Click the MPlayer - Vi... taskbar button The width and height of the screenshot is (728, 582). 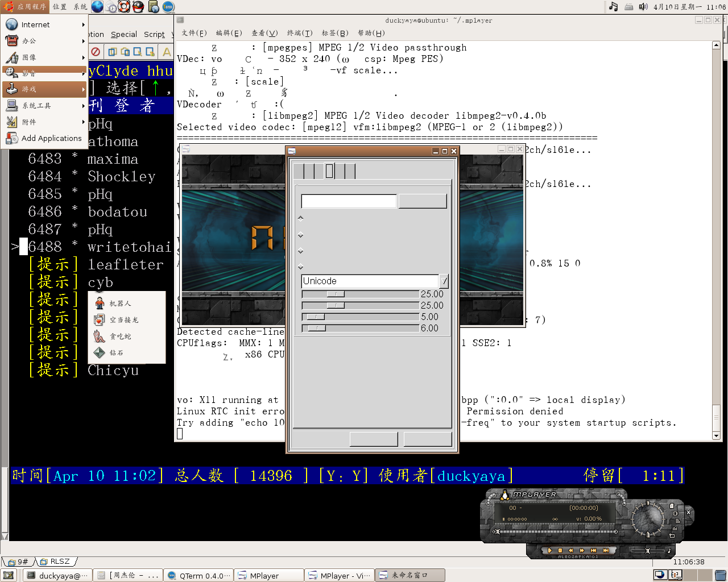[x=339, y=575]
